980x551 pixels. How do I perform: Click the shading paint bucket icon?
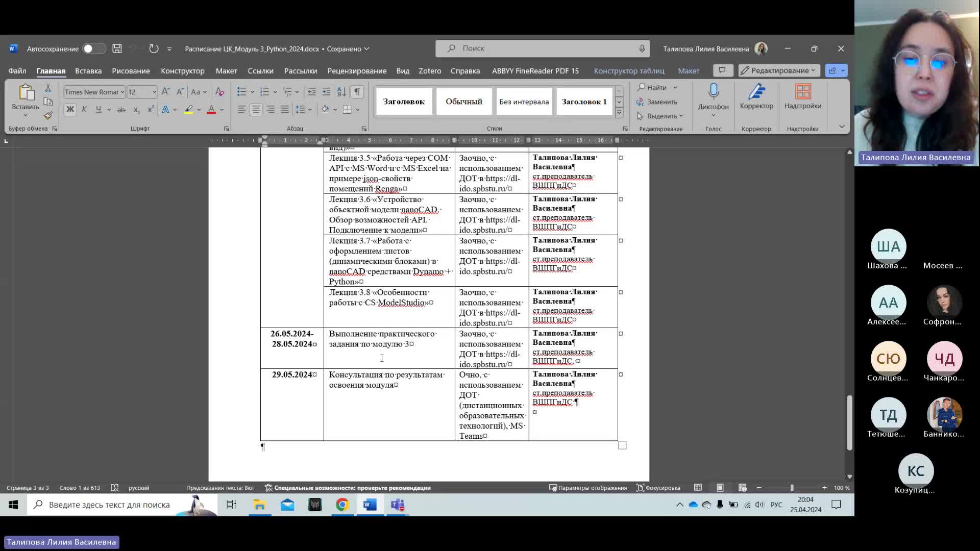click(x=325, y=110)
